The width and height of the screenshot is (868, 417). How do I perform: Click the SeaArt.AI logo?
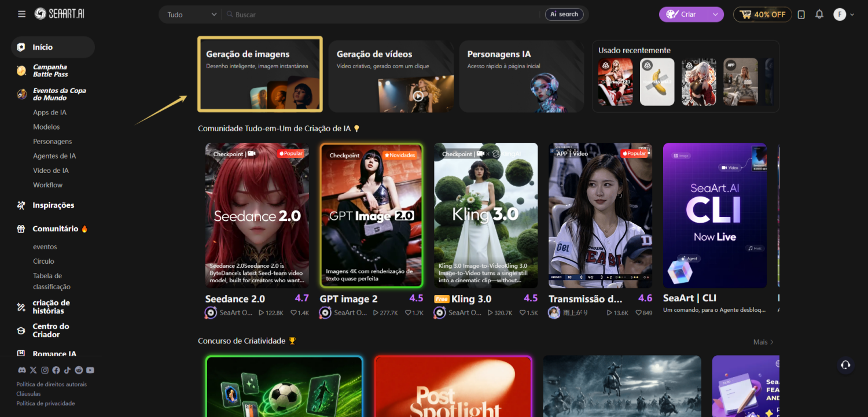(60, 14)
